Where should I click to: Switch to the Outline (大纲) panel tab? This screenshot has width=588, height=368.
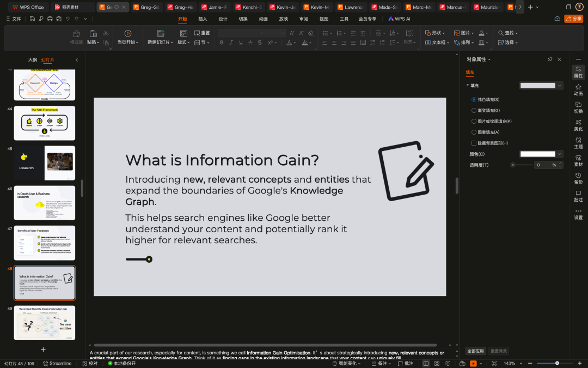pyautogui.click(x=33, y=60)
